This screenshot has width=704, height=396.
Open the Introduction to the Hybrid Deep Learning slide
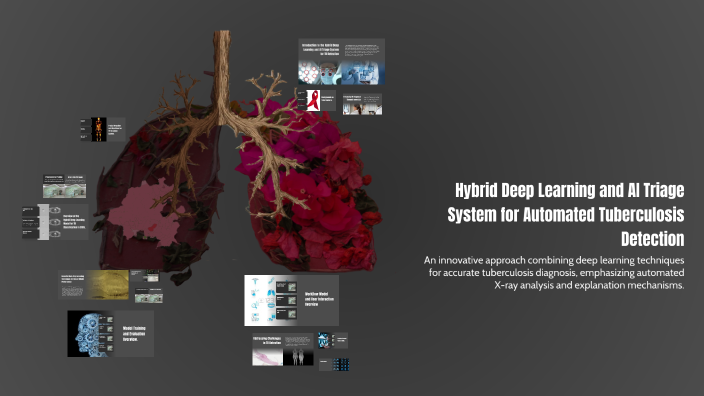(342, 62)
